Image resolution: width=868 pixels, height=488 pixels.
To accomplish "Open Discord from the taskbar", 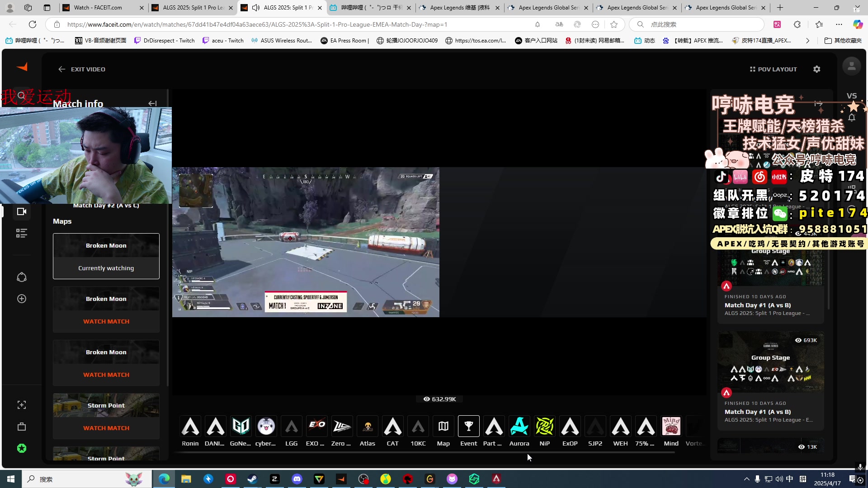I will [x=297, y=479].
